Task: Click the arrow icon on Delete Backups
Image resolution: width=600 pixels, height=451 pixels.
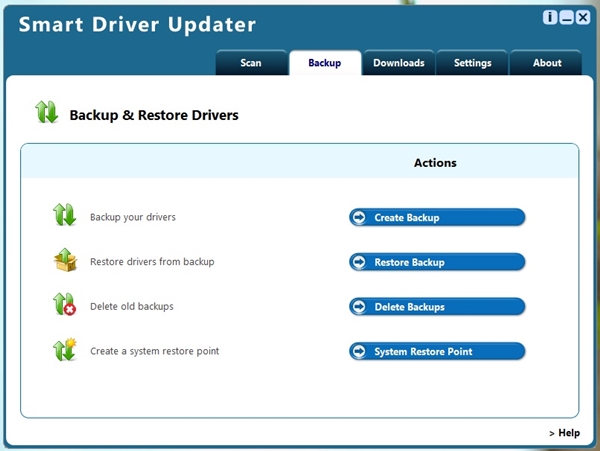Action: [359, 307]
